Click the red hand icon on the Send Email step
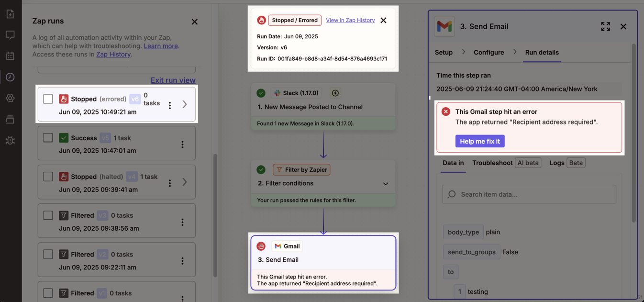Viewport: 644px width, 302px height. click(261, 246)
